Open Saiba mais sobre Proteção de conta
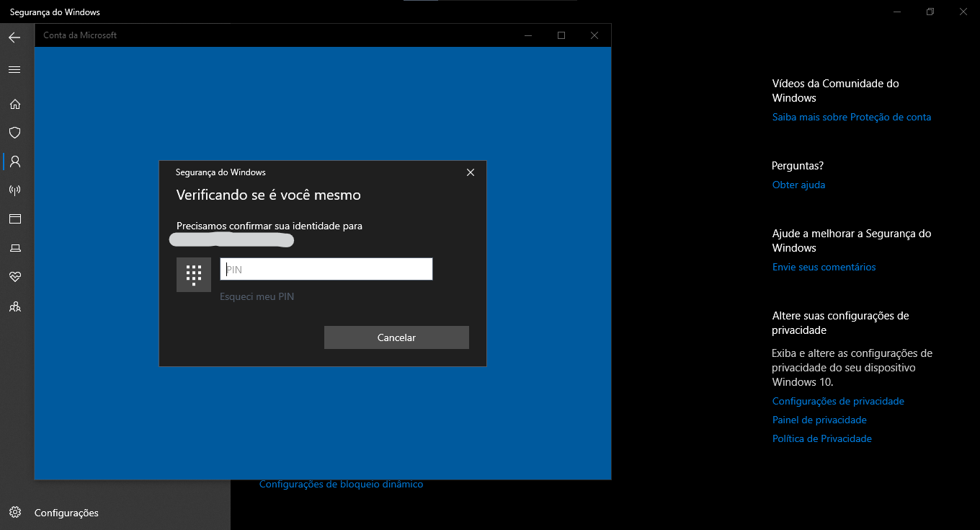This screenshot has height=530, width=980. (852, 117)
